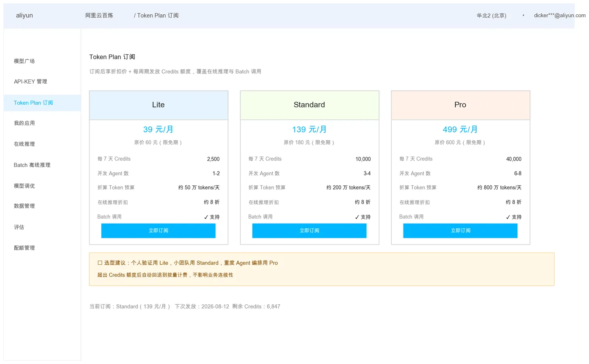Go to 阿里云百炼 breadcrumb
This screenshot has height=364, width=589.
(99, 16)
